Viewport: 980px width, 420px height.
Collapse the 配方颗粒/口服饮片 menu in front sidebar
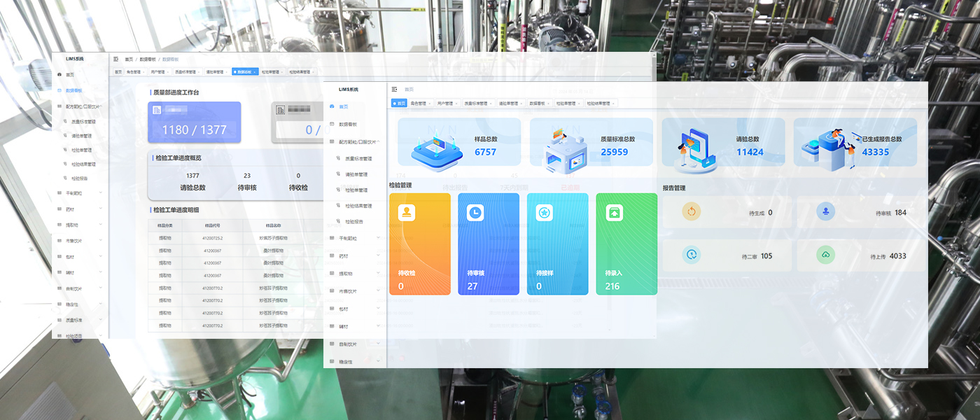pos(378,141)
